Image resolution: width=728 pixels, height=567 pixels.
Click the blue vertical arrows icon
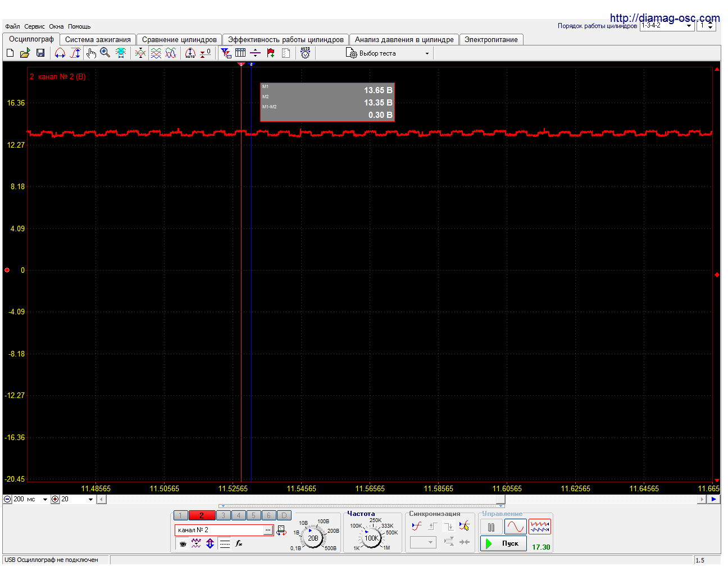click(x=210, y=543)
